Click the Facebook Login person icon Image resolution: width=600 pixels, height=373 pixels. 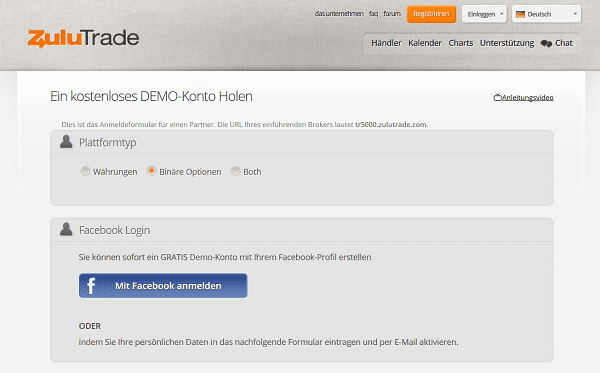coord(66,229)
